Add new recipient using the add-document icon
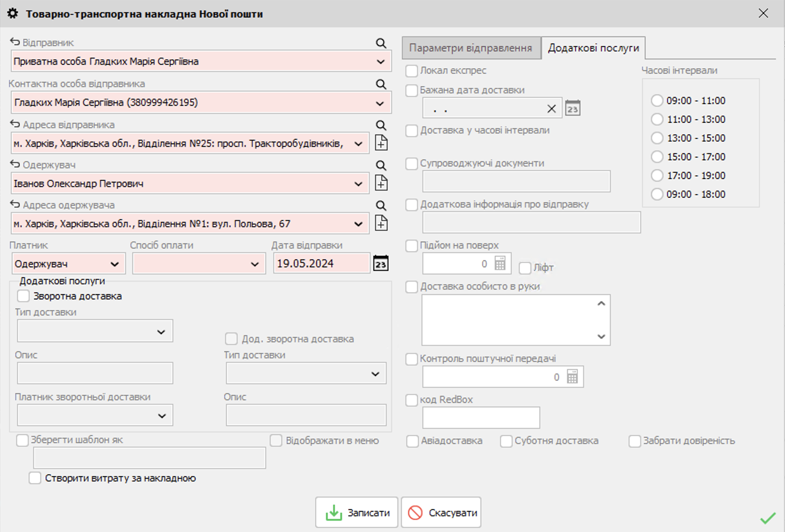The image size is (785, 532). coord(382,183)
